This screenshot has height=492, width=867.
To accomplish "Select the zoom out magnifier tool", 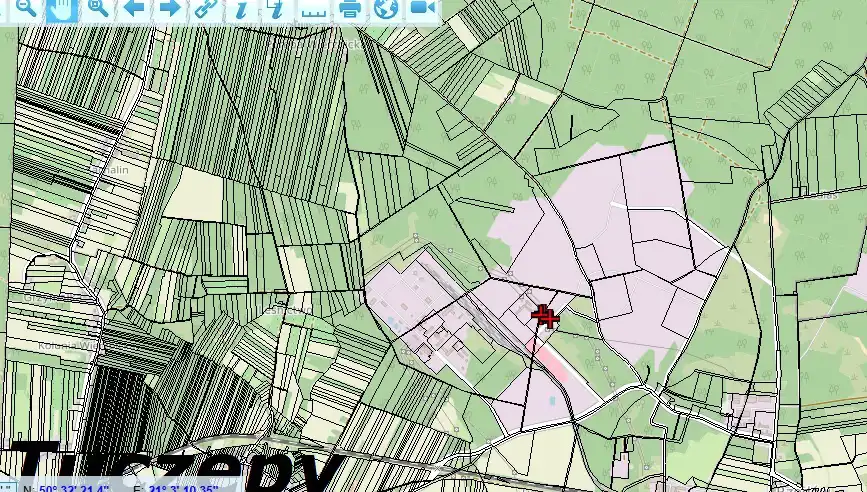I will pyautogui.click(x=26, y=8).
